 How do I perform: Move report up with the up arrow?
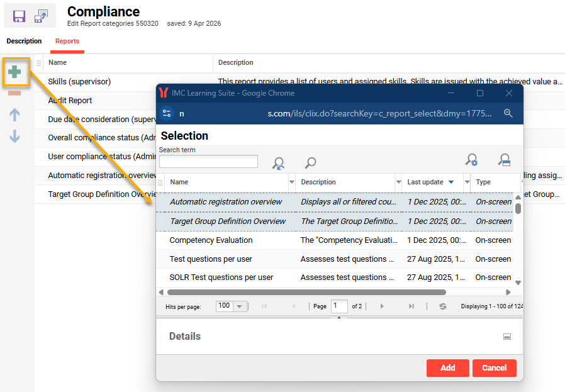pos(14,115)
